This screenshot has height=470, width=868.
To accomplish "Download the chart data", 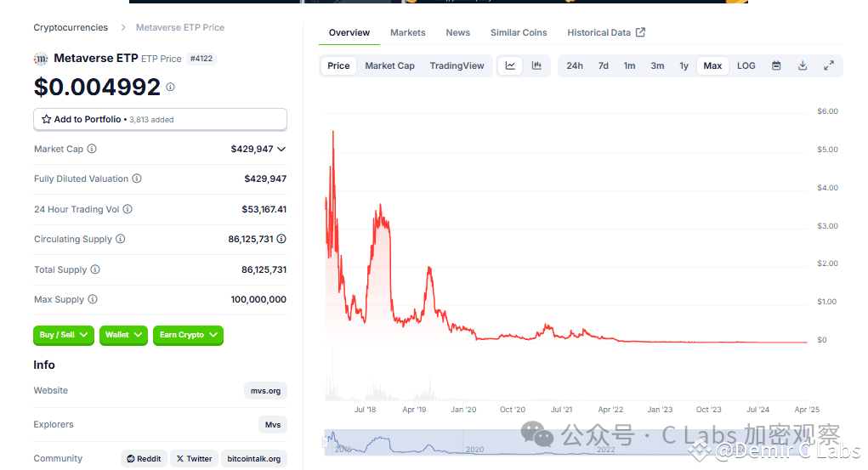I will click(803, 65).
